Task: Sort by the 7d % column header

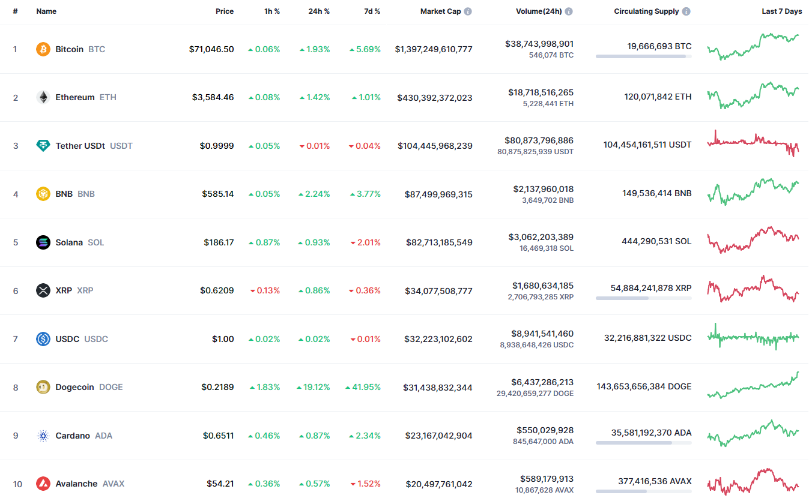Action: (x=372, y=11)
